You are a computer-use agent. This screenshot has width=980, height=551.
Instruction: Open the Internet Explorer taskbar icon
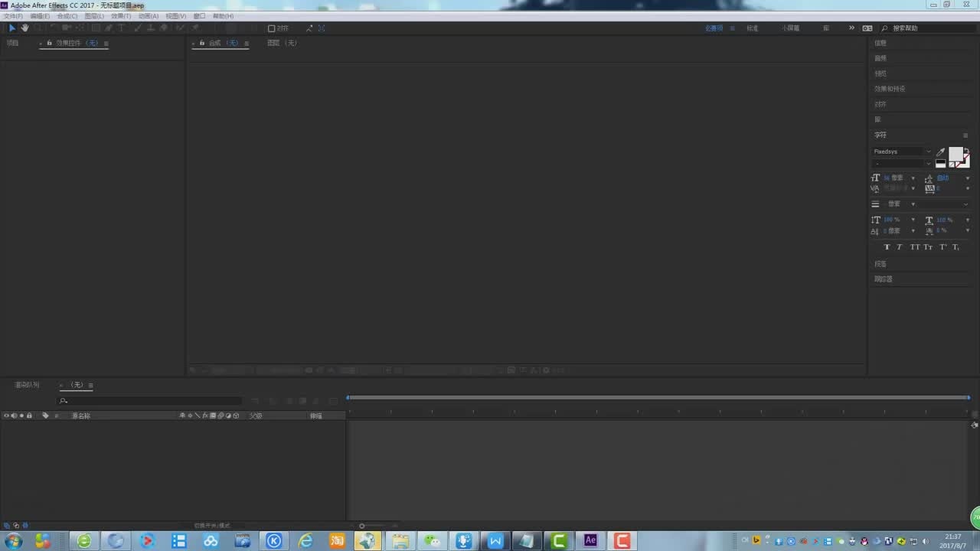click(x=306, y=541)
